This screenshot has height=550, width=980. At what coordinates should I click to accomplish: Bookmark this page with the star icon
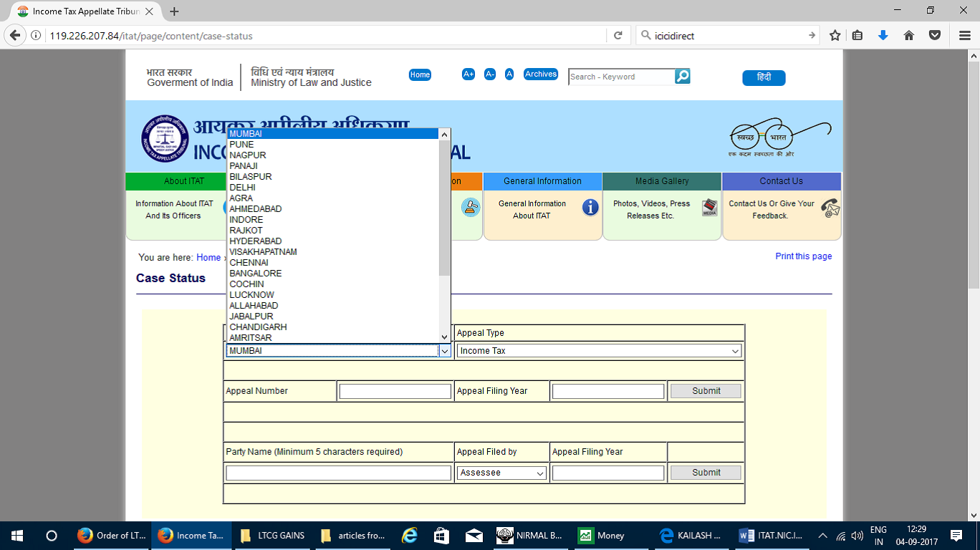click(x=835, y=35)
